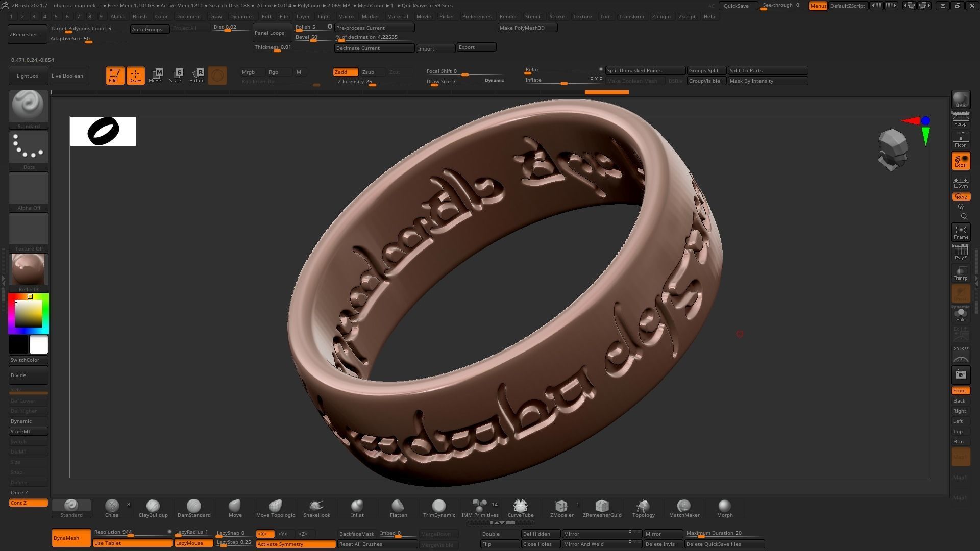
Task: Click the BPR render icon
Action: [x=961, y=100]
